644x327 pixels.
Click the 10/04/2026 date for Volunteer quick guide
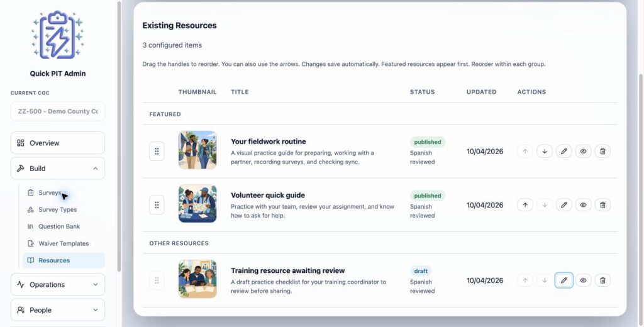coord(485,205)
